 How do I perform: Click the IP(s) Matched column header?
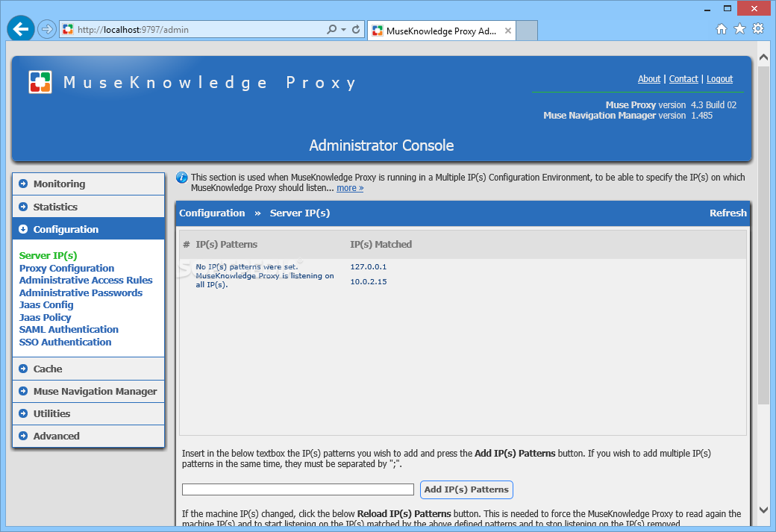pyautogui.click(x=381, y=245)
